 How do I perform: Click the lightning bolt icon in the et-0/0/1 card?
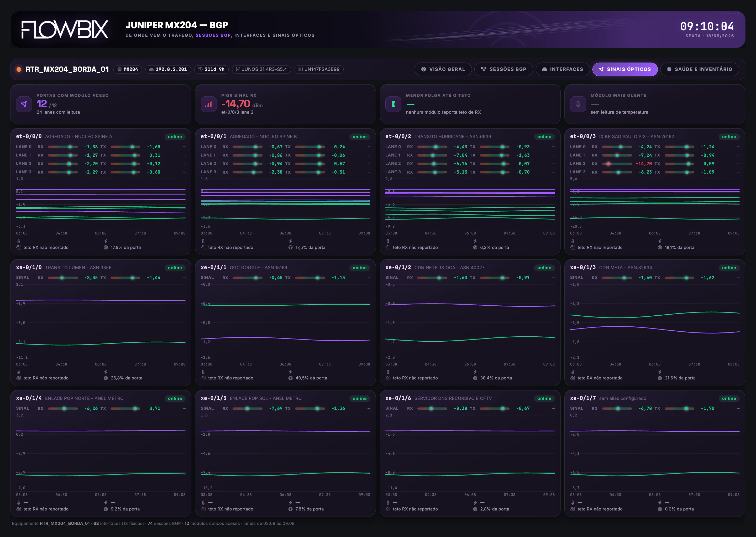[291, 241]
